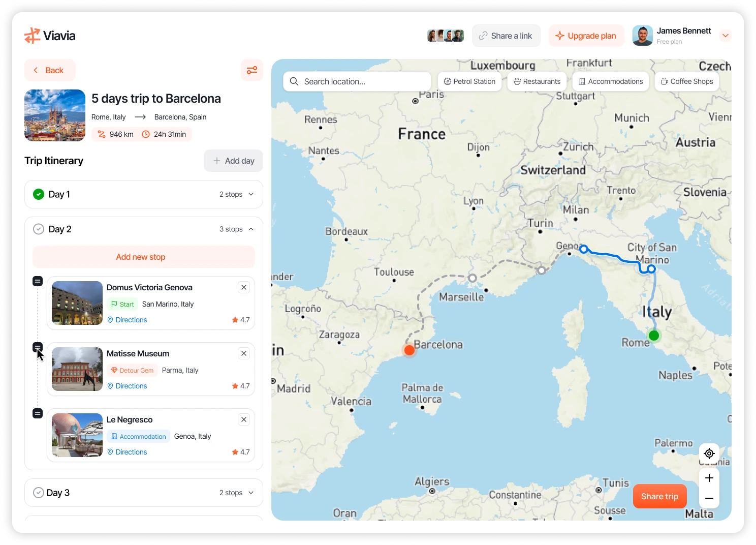Open Directions for Le Negresco
Image resolution: width=756 pixels, height=545 pixels.
pyautogui.click(x=127, y=451)
